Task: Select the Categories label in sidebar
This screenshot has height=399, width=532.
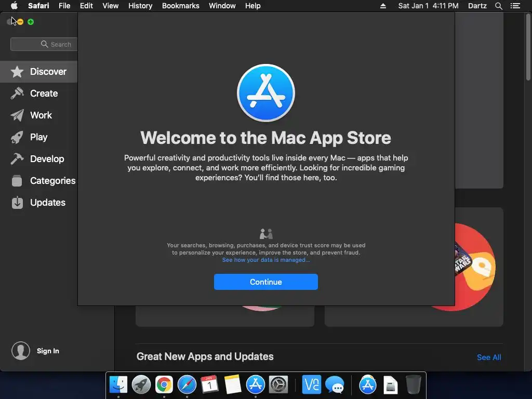Action: point(53,180)
